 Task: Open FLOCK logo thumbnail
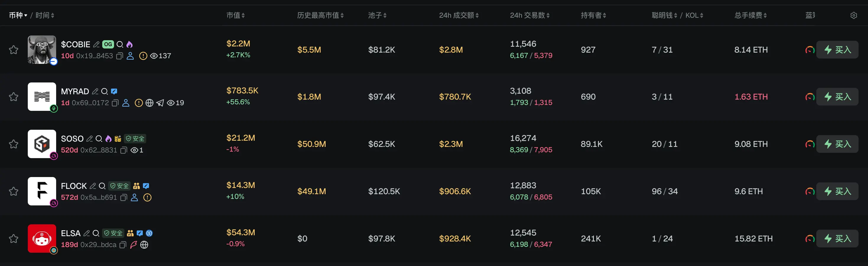42,191
